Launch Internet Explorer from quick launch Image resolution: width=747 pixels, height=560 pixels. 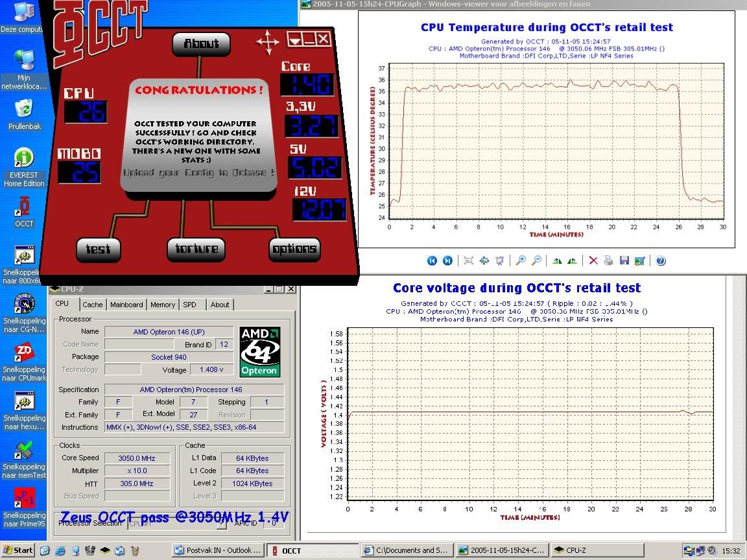tap(60, 550)
